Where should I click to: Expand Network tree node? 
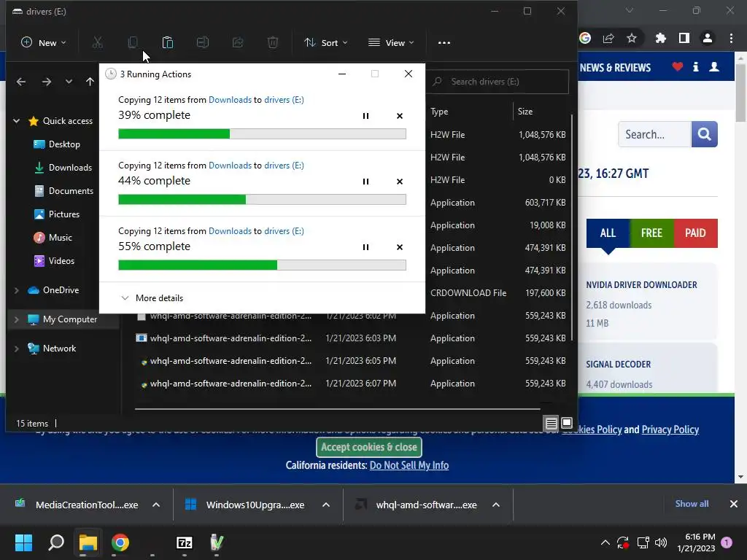tap(17, 349)
